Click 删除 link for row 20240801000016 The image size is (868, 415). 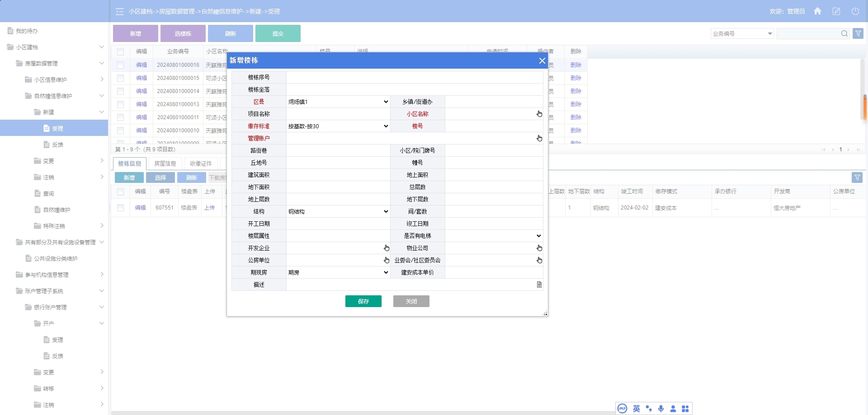tap(576, 65)
